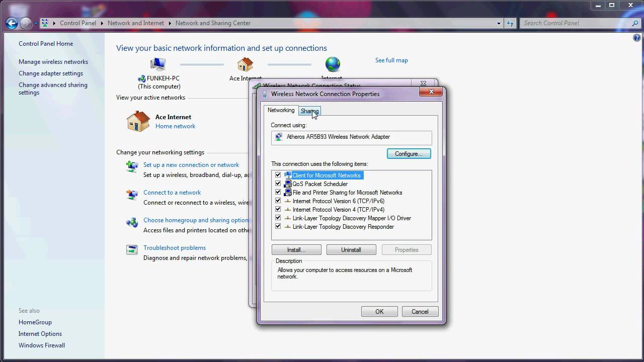
Task: Select the Networking tab
Action: click(x=281, y=110)
